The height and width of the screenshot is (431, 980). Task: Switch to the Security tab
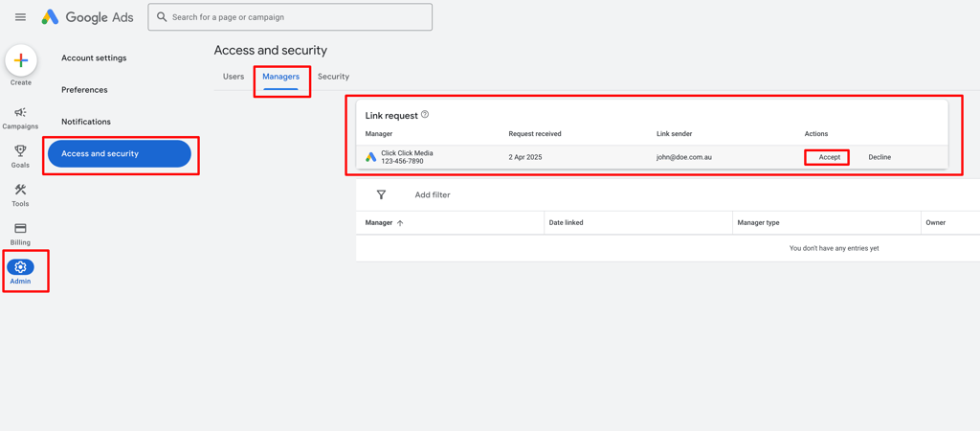click(333, 77)
